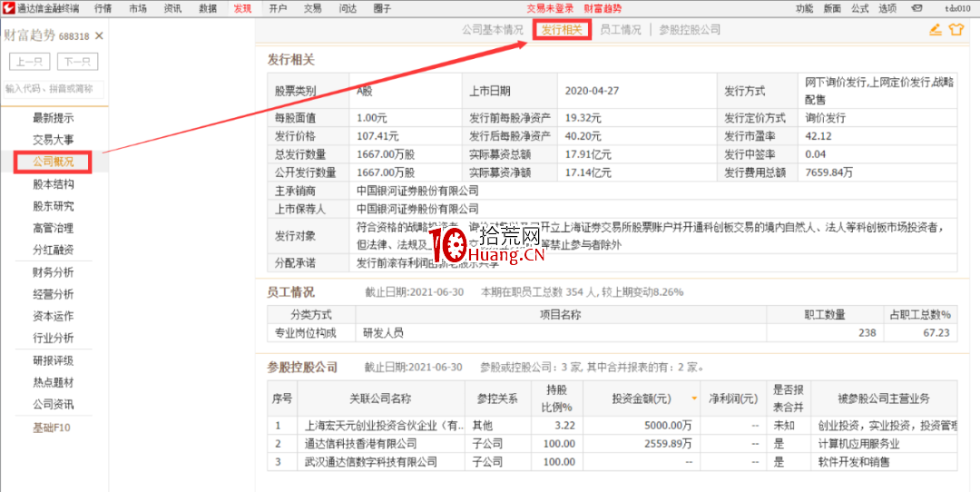This screenshot has width=980, height=492.
Task: Select 公司资讯 in the sidebar
Action: pyautogui.click(x=54, y=405)
